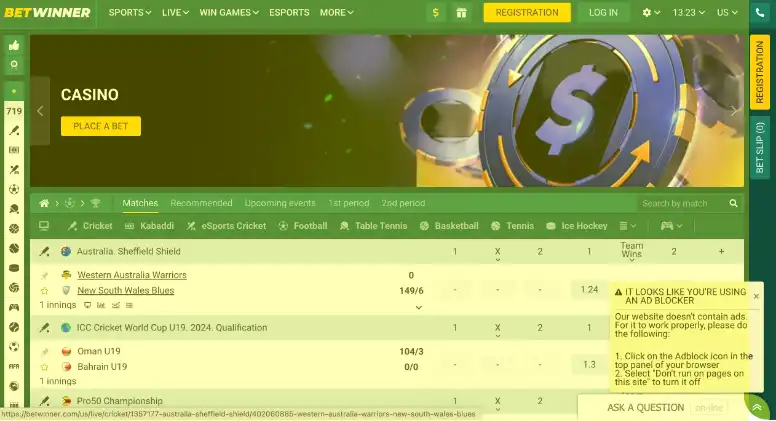
Task: Switch to the Matches tab
Action: (x=140, y=203)
